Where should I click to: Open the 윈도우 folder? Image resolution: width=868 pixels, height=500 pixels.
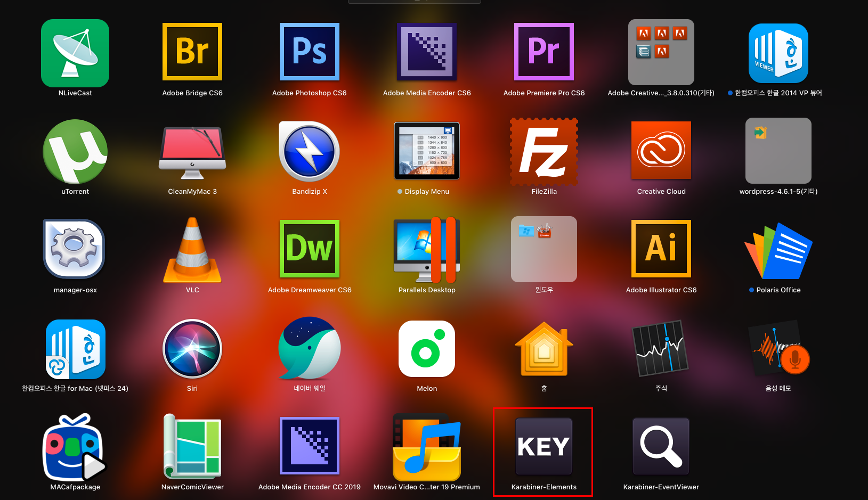pos(544,249)
